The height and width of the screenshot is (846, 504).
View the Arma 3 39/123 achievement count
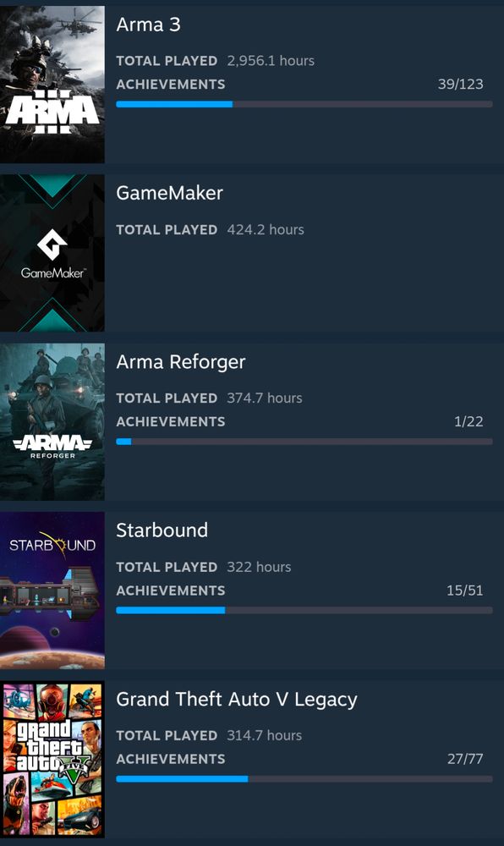[x=460, y=84]
